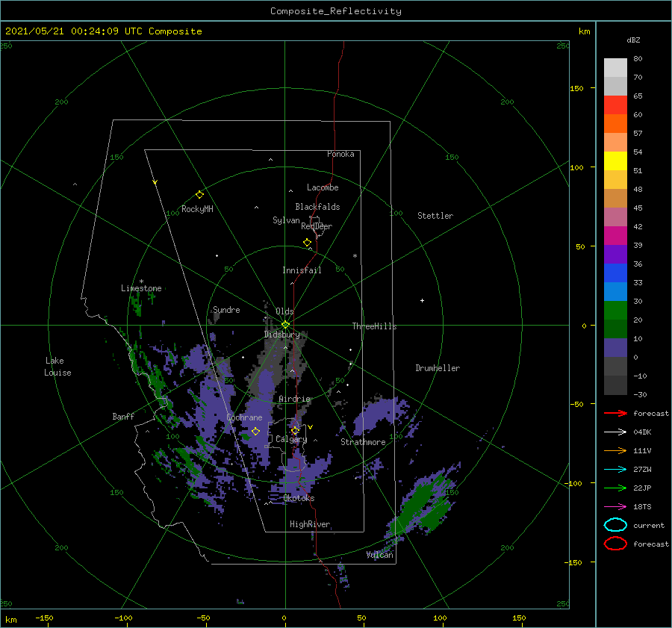The image size is (672, 628).
Task: Click the Innisfail town label
Action: click(x=302, y=270)
